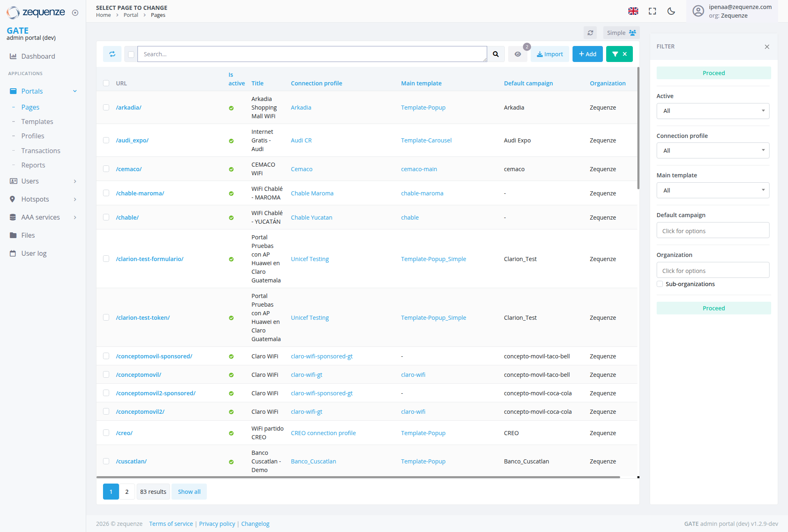Screen dimensions: 788x532
Task: Open the Transactions page
Action: (x=41, y=151)
